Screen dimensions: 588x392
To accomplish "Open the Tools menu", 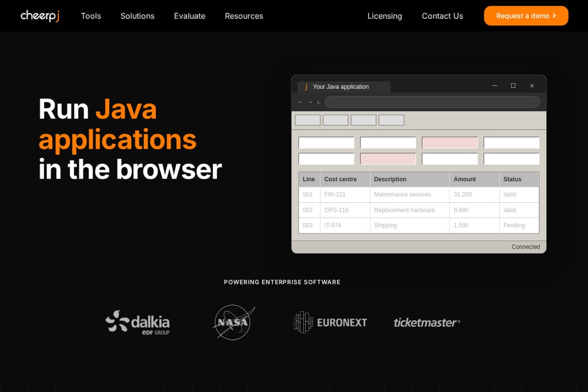I will [x=91, y=16].
